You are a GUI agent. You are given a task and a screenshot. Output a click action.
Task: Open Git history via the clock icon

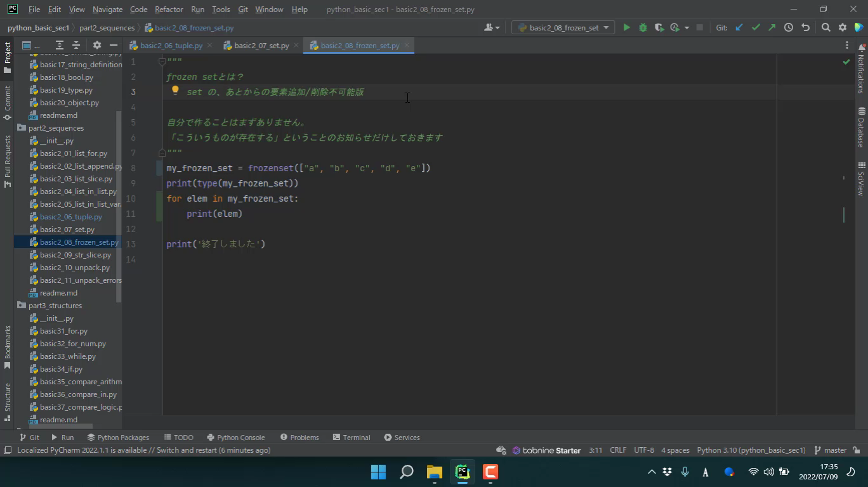coord(789,28)
